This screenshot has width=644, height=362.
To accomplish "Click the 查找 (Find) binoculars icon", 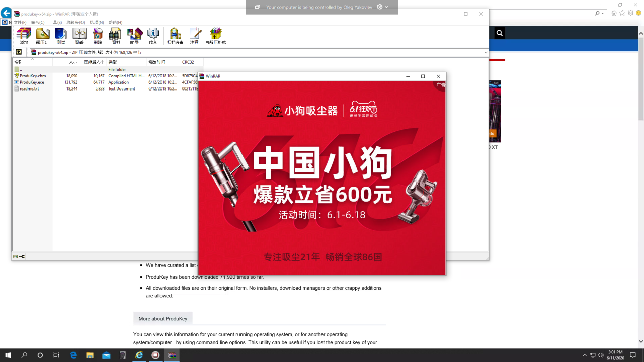I will click(116, 36).
